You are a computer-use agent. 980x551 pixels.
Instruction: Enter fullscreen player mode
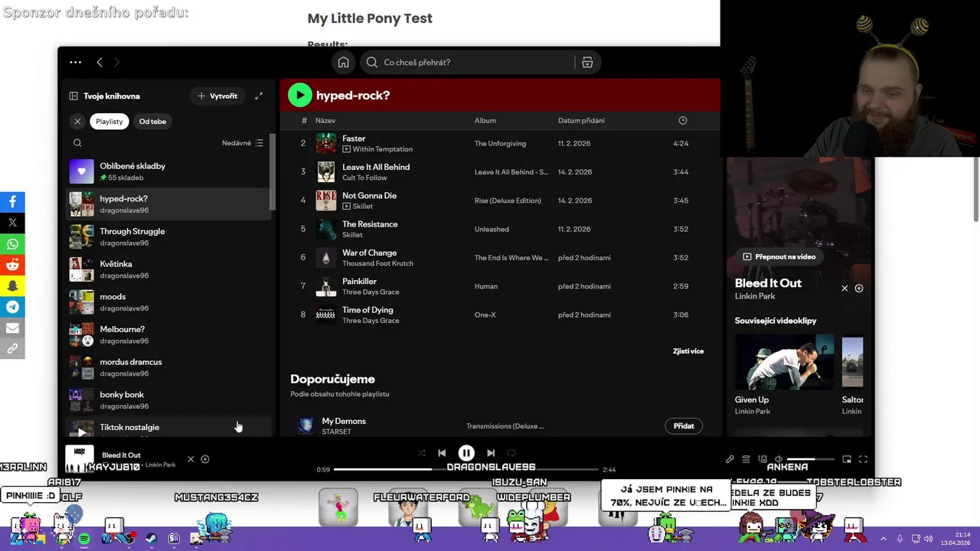[x=863, y=459]
